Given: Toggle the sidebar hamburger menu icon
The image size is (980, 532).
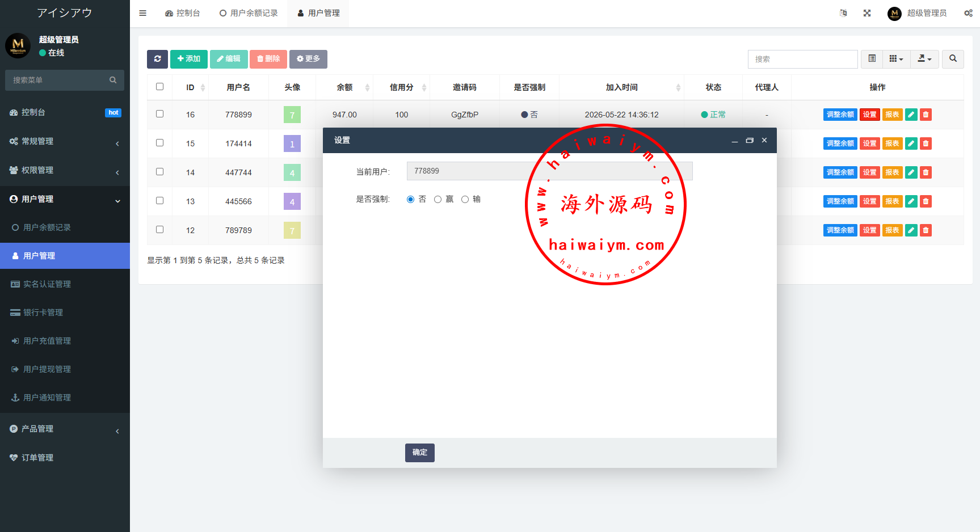Looking at the screenshot, I should click(143, 13).
